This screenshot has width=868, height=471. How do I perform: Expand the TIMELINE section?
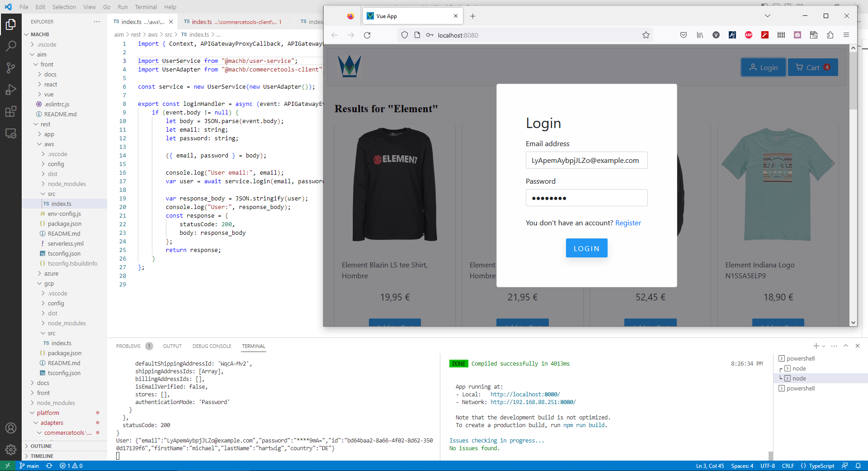tap(65, 456)
